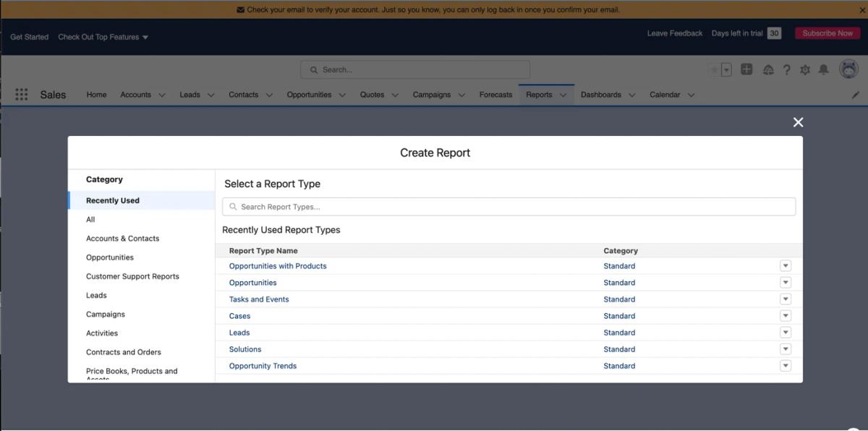Screen dimensions: 868x431
Task: Open the Notifications bell icon
Action: [x=823, y=70]
